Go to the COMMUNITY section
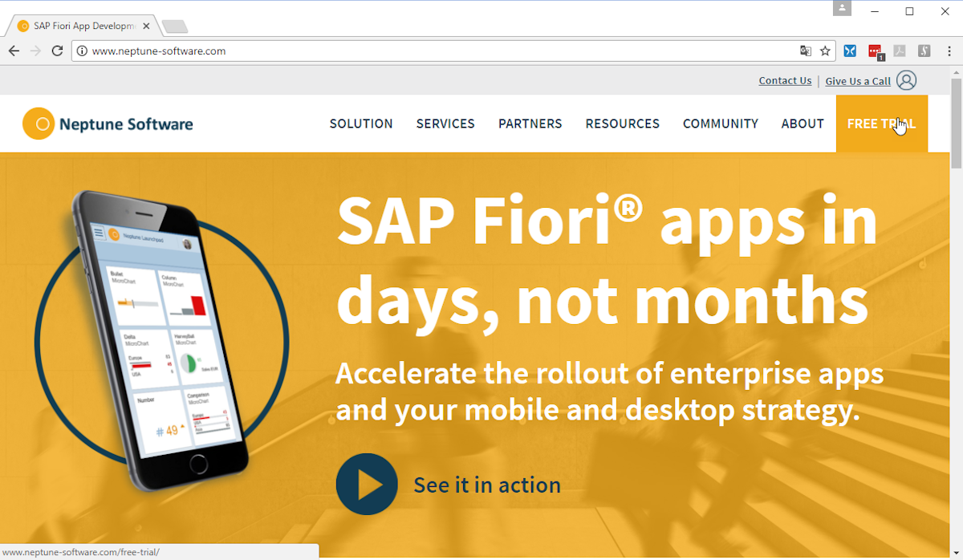This screenshot has width=963, height=560. click(720, 124)
